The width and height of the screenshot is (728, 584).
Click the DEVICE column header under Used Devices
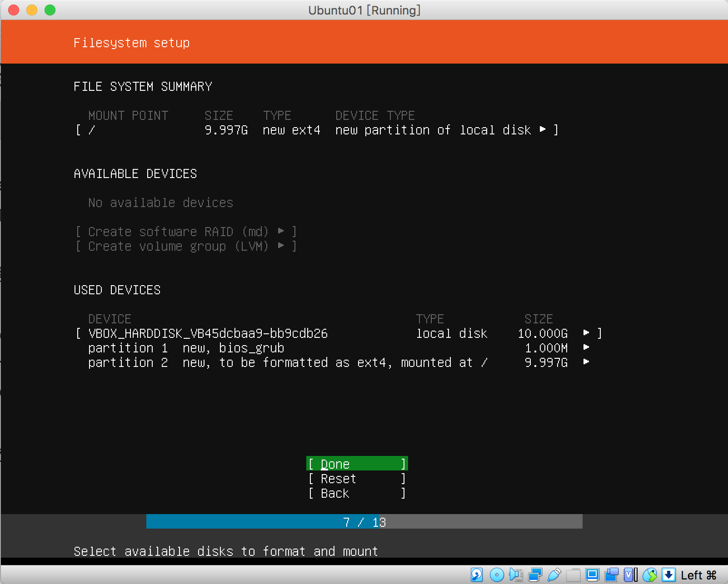pos(110,319)
